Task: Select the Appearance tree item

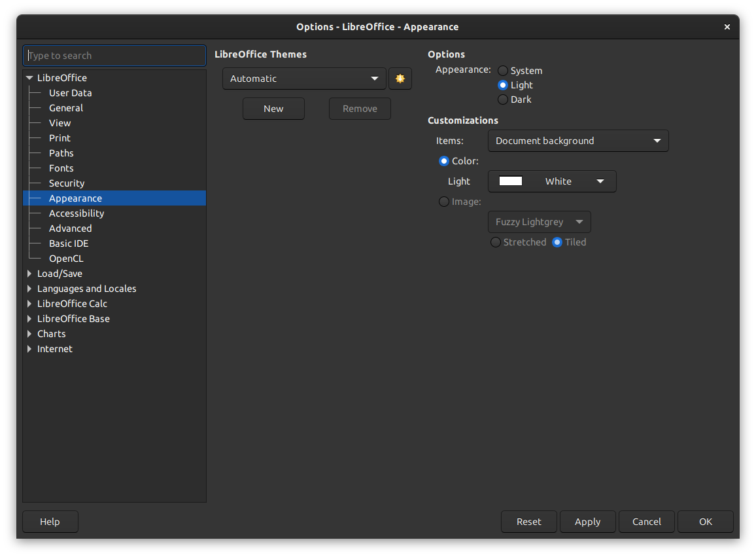Action: pos(114,198)
